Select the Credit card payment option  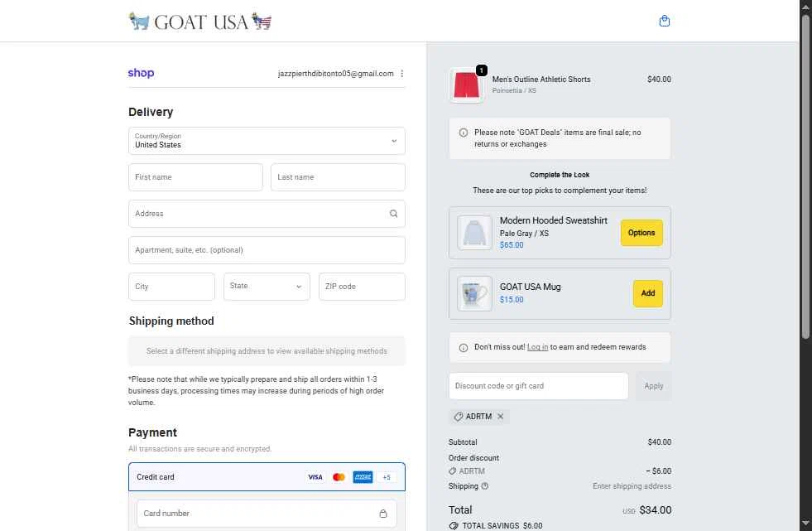(267, 476)
